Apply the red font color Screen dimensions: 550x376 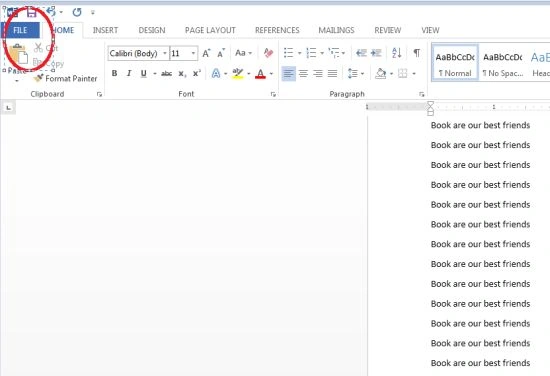click(x=260, y=73)
